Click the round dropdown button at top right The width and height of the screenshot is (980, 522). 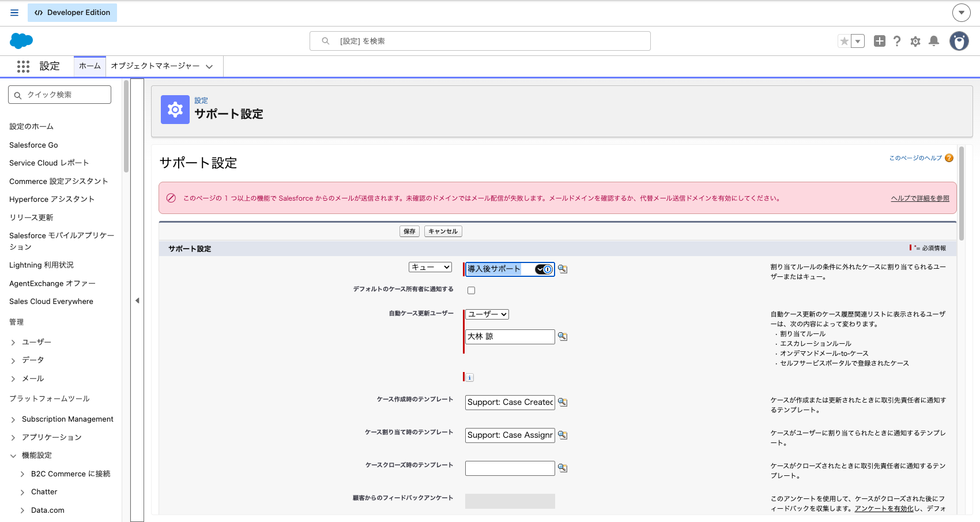962,12
